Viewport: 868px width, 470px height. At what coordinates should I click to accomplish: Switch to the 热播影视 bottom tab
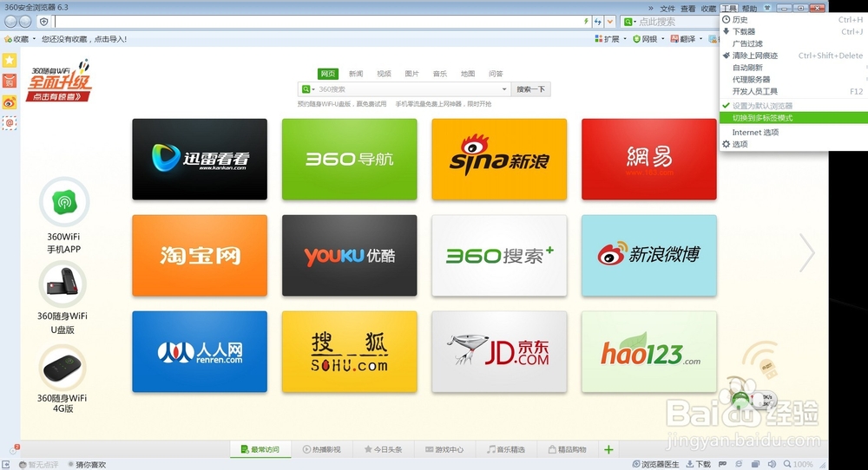322,449
